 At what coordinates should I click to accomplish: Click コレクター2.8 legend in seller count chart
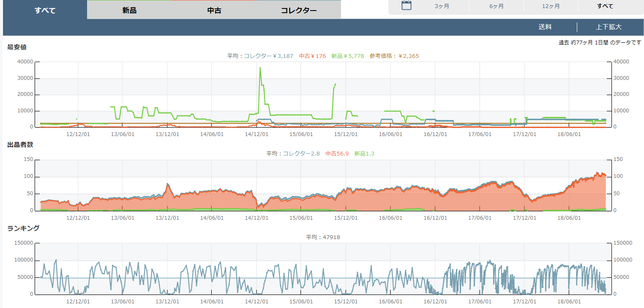(x=301, y=154)
